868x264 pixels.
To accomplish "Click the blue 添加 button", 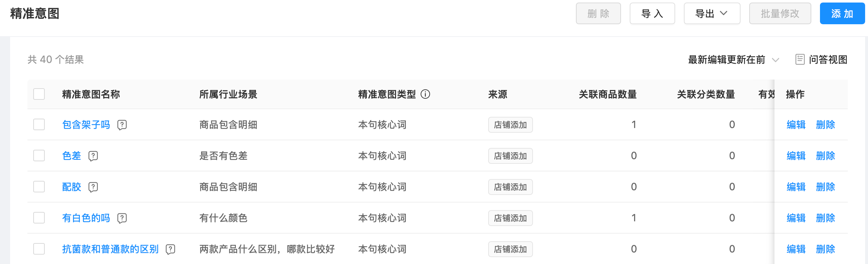I will [842, 13].
